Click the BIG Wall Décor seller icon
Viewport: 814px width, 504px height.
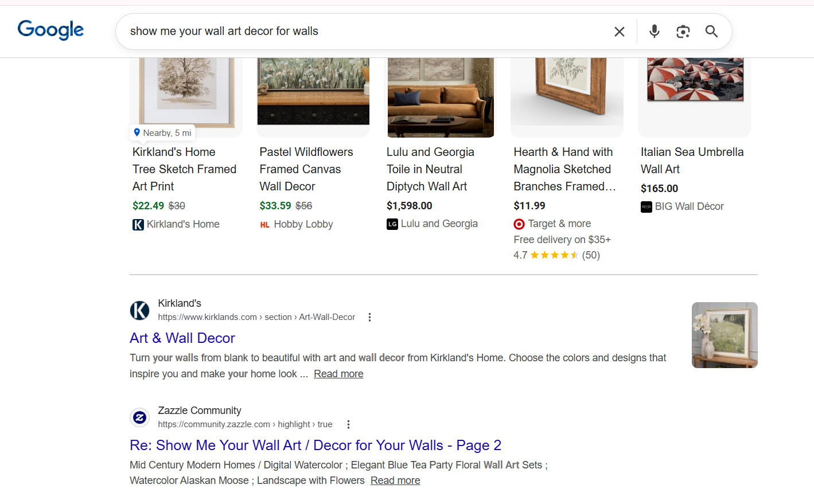[646, 207]
